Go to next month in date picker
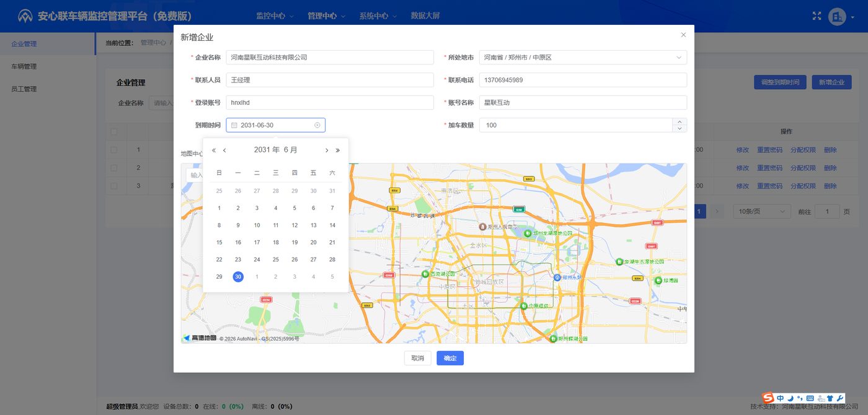Viewport: 868px width, 415px height. point(327,150)
